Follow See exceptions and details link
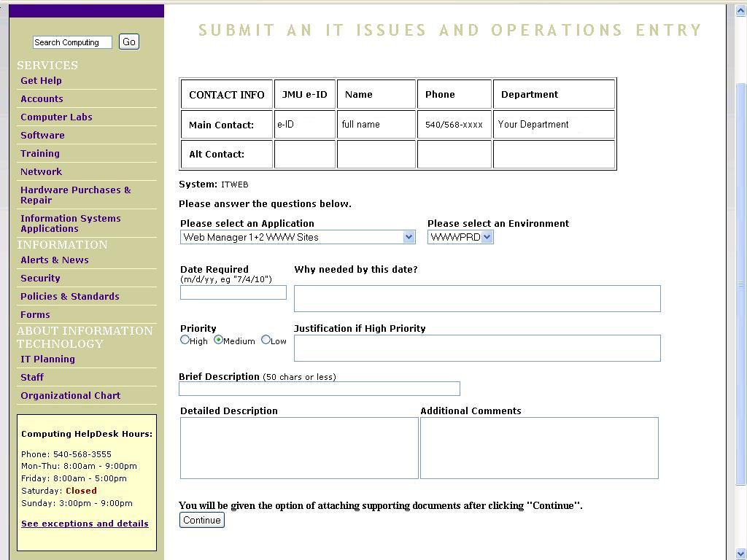The image size is (747, 560). coord(85,524)
